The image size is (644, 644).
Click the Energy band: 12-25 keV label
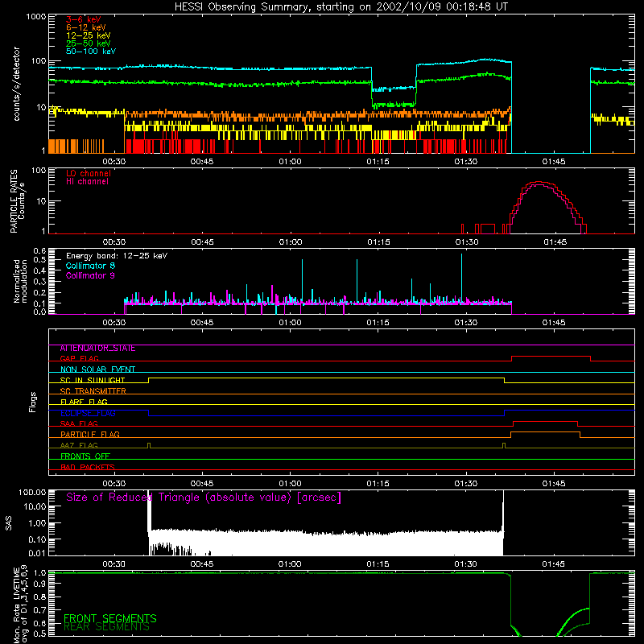[x=117, y=256]
